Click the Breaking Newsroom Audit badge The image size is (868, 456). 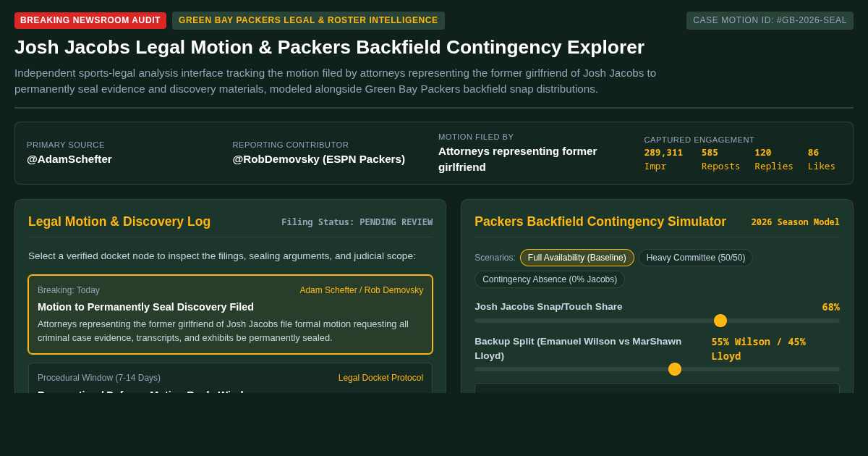click(x=90, y=20)
